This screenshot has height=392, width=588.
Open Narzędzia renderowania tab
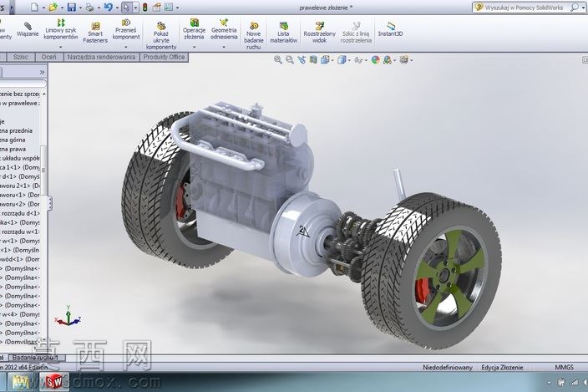tap(101, 57)
